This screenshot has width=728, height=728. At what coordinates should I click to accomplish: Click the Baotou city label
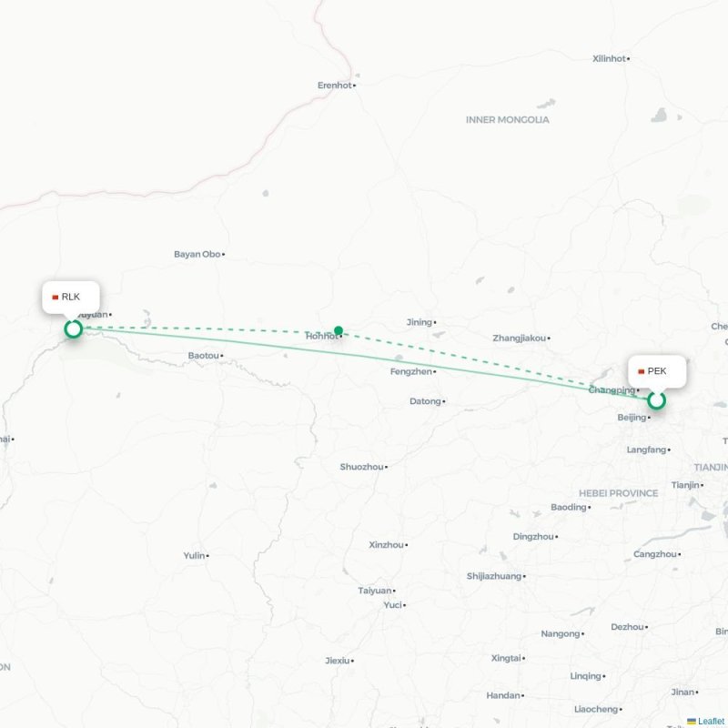coord(203,356)
